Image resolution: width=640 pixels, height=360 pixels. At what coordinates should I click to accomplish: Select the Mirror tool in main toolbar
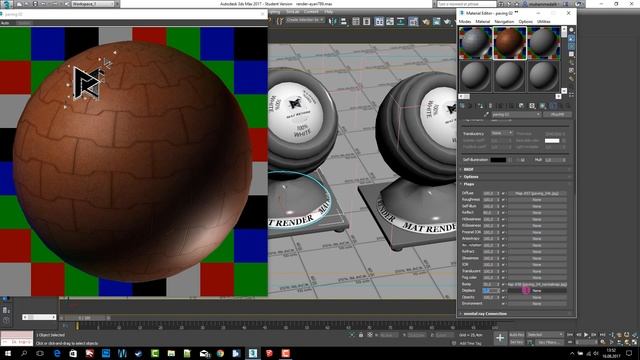334,20
